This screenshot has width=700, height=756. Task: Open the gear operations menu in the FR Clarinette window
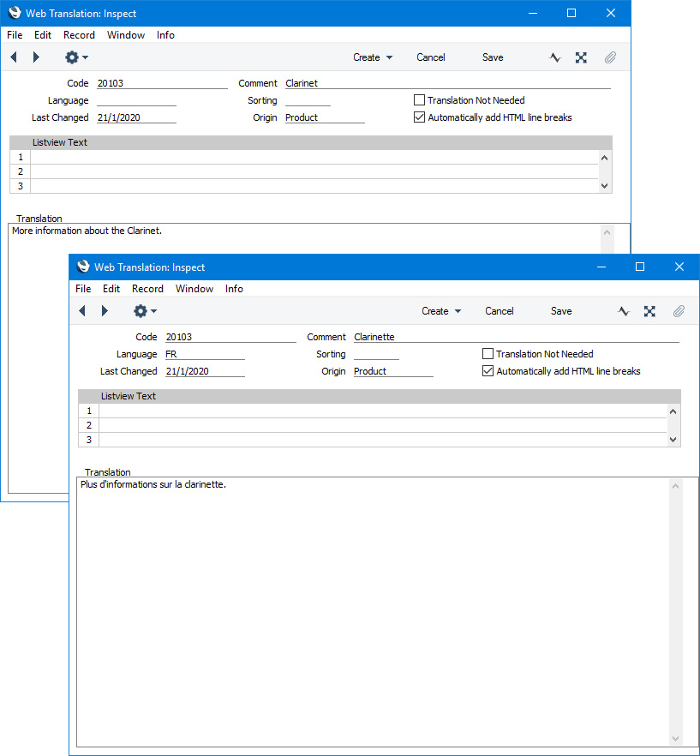point(145,311)
